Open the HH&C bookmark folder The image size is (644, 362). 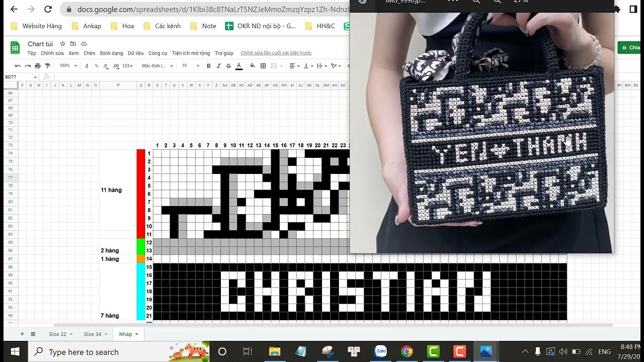[x=320, y=26]
